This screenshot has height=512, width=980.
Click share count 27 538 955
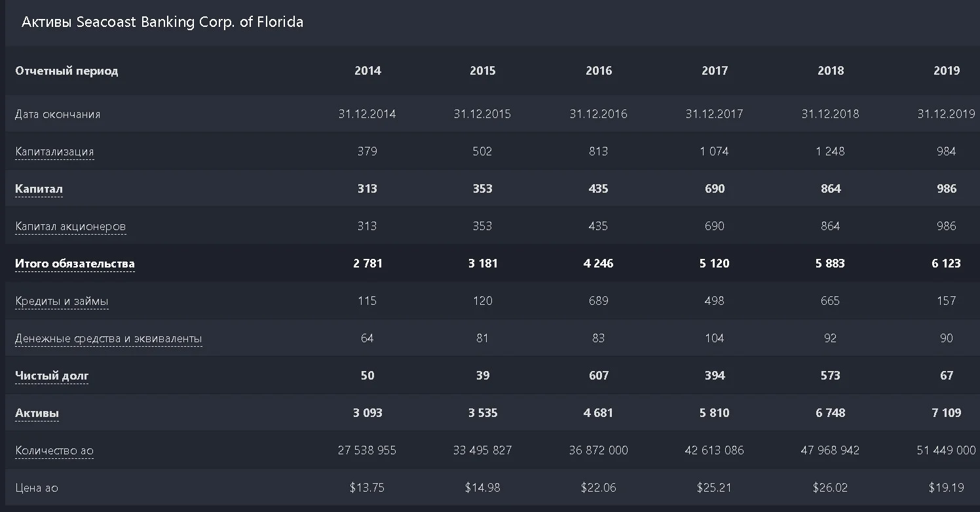point(367,450)
